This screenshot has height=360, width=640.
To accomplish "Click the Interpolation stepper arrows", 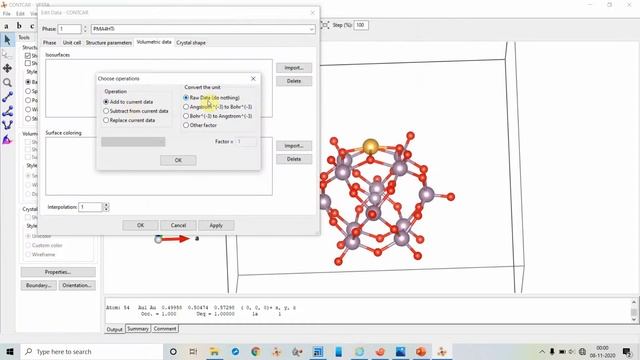I will pyautogui.click(x=106, y=207).
